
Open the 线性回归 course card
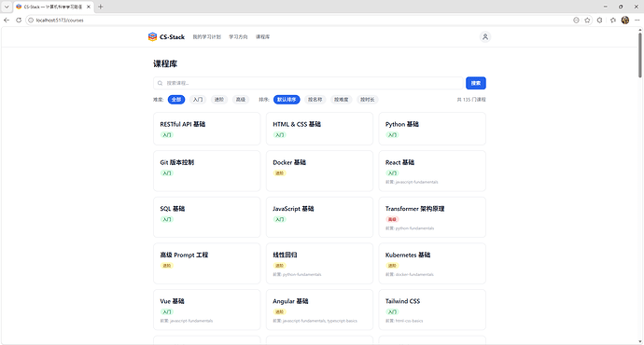[x=319, y=263]
